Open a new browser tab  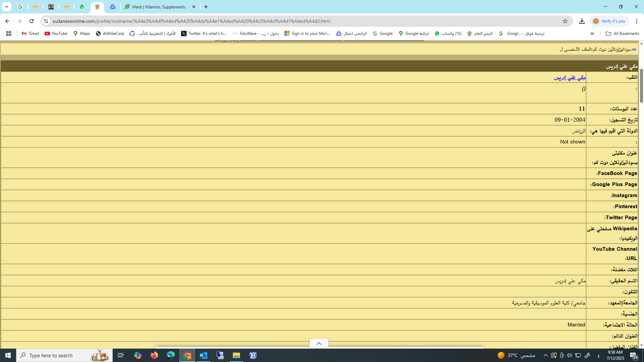click(206, 7)
